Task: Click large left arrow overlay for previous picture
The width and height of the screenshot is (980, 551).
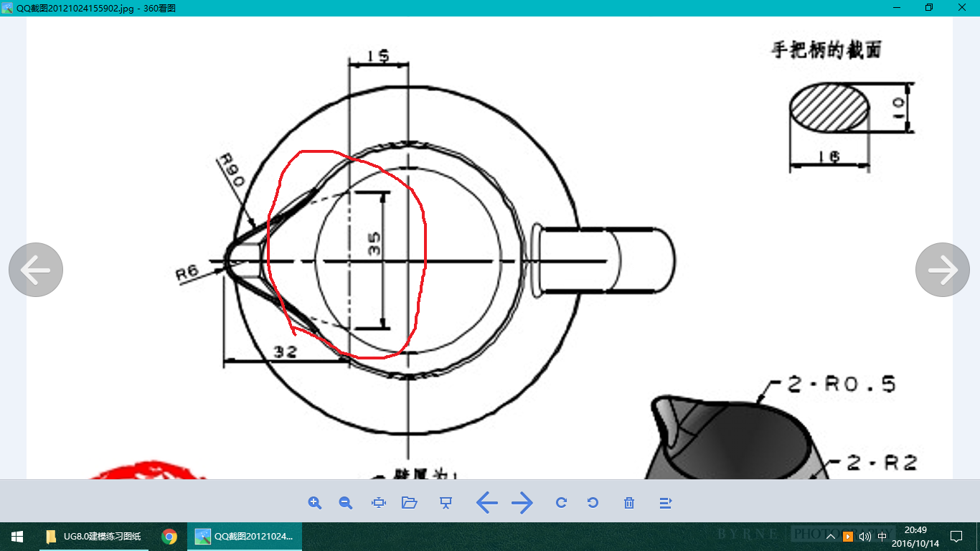Action: pyautogui.click(x=36, y=270)
